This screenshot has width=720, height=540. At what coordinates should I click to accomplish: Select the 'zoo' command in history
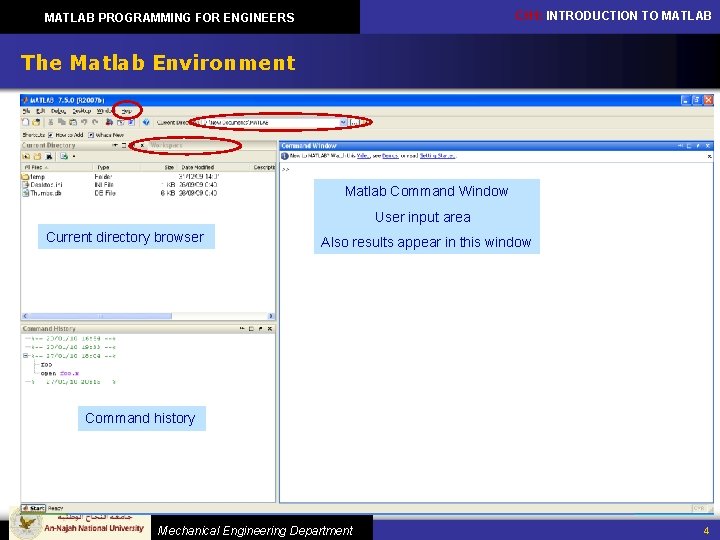46,365
